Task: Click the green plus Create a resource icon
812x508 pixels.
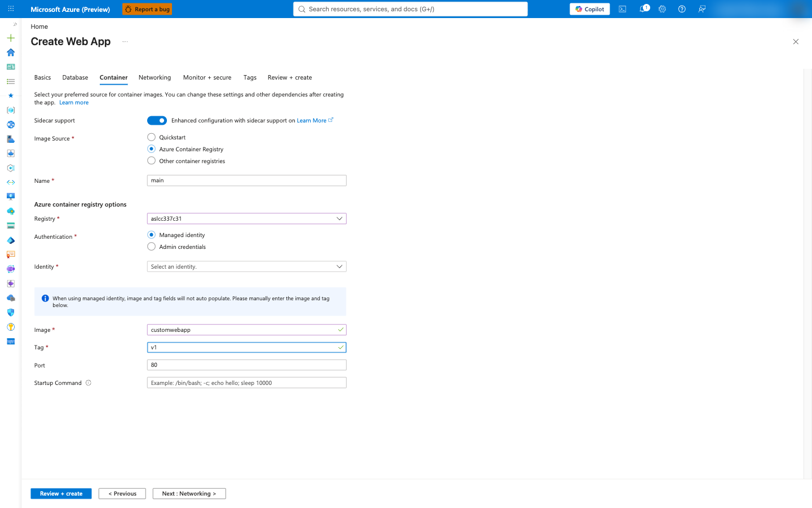Action: 11,38
